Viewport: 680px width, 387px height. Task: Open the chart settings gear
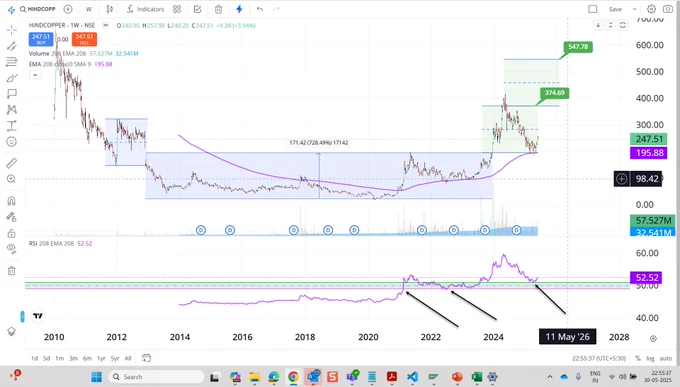651,9
